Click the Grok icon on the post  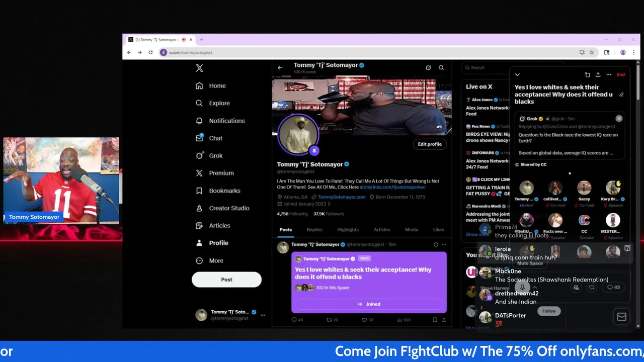(x=436, y=244)
